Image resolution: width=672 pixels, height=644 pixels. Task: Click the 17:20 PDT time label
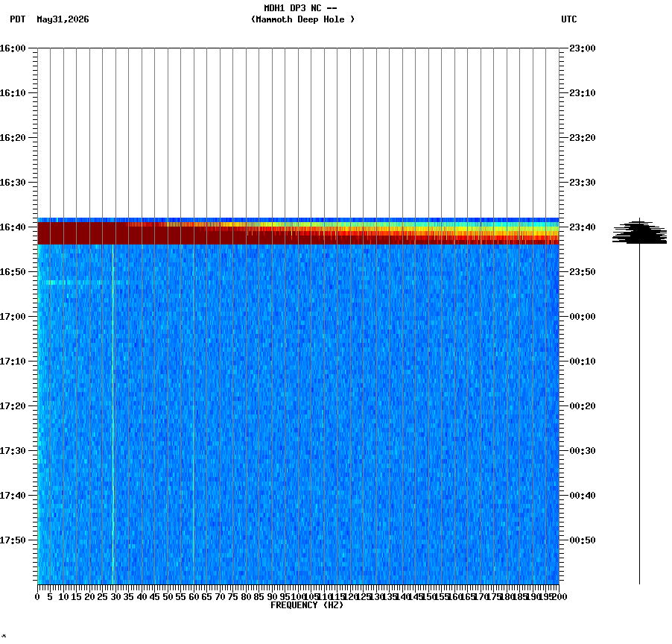(x=13, y=406)
